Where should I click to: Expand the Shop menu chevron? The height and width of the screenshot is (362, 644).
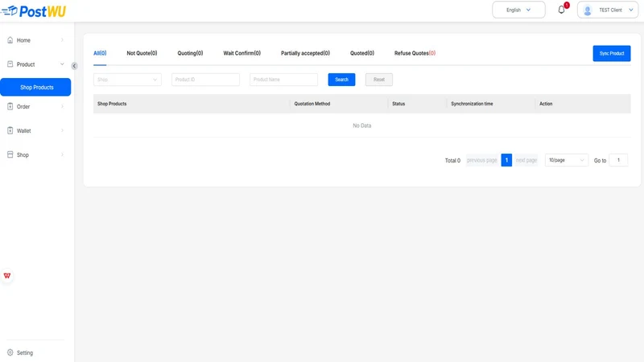click(x=62, y=154)
